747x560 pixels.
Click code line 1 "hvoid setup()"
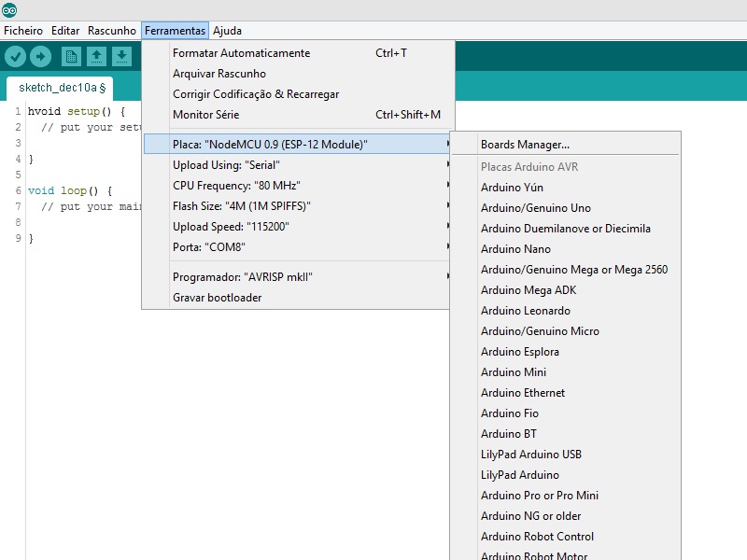pos(77,111)
